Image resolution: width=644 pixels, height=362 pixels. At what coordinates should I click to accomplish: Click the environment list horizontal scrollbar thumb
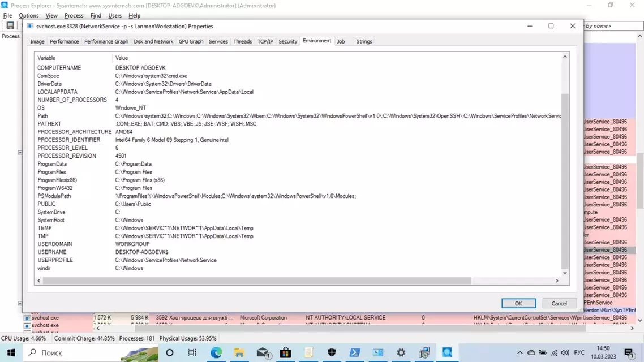pos(257,281)
